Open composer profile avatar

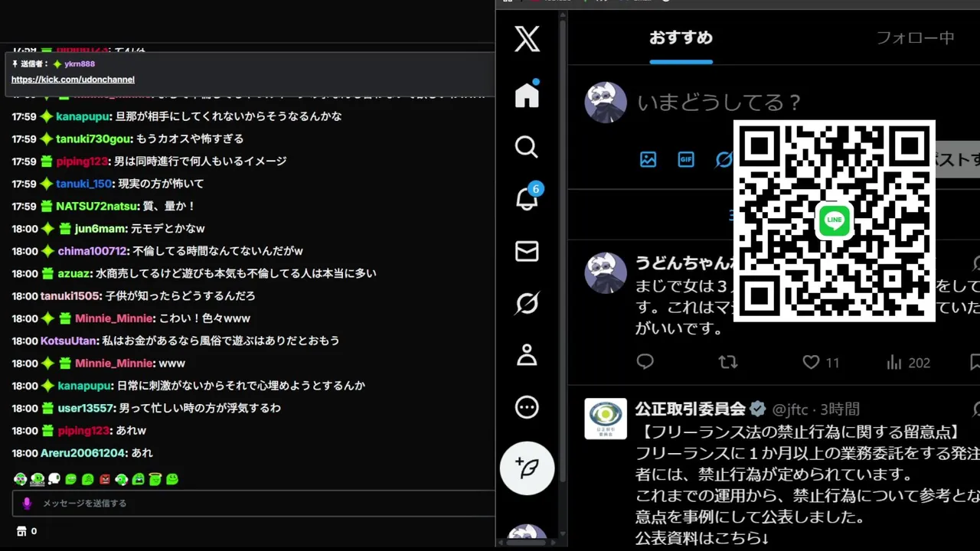[x=606, y=102]
